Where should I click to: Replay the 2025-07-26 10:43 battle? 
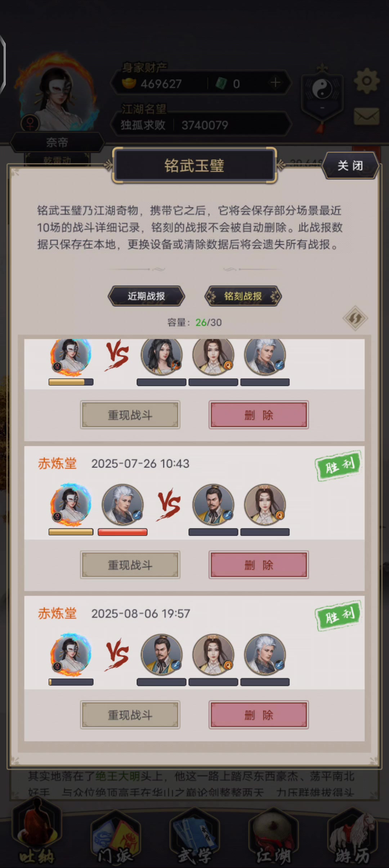(x=130, y=565)
